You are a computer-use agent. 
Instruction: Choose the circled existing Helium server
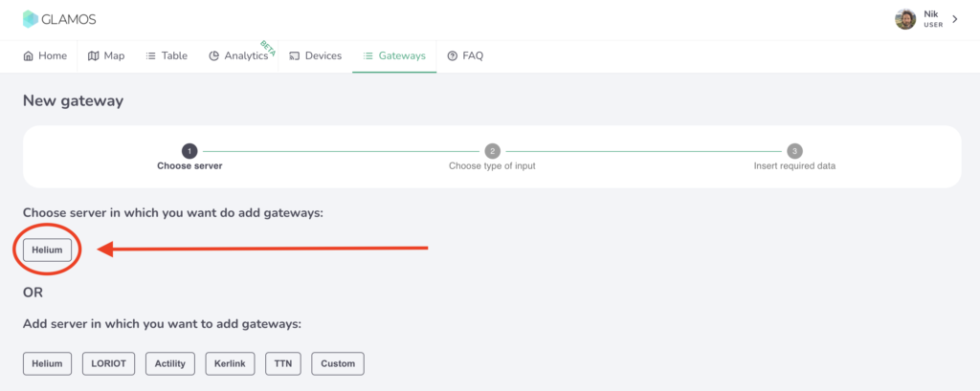47,250
